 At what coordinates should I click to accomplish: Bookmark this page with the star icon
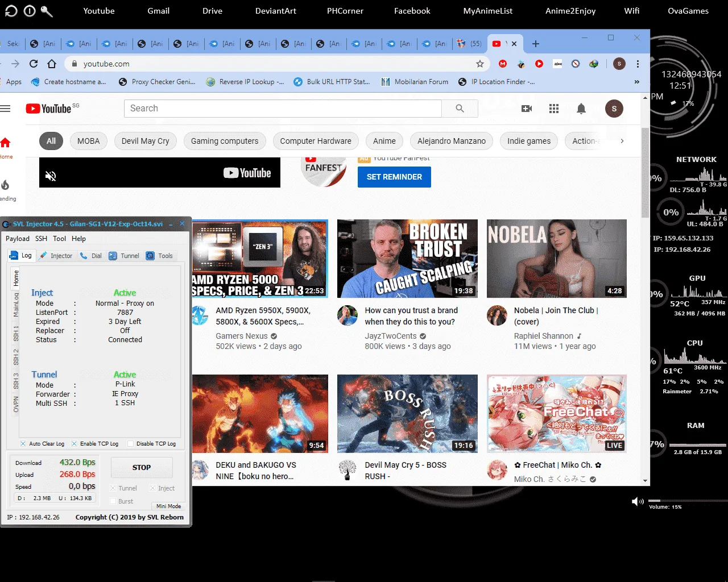pos(480,64)
